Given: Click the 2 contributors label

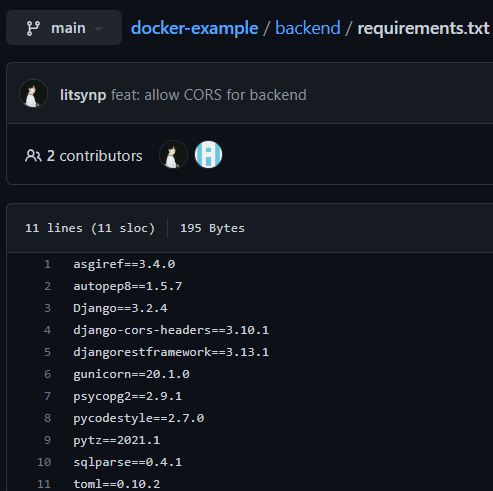Looking at the screenshot, I should point(94,156).
